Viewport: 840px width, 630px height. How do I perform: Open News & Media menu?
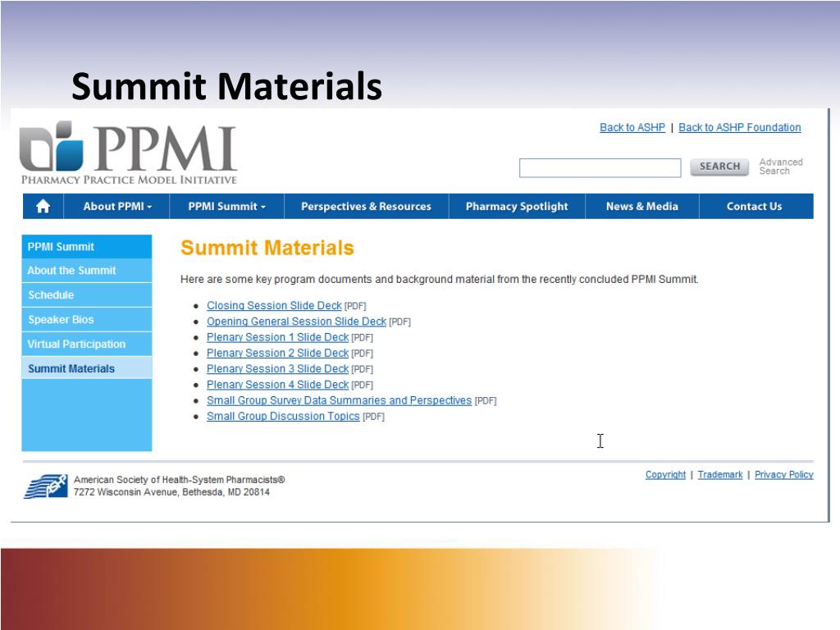pyautogui.click(x=641, y=206)
